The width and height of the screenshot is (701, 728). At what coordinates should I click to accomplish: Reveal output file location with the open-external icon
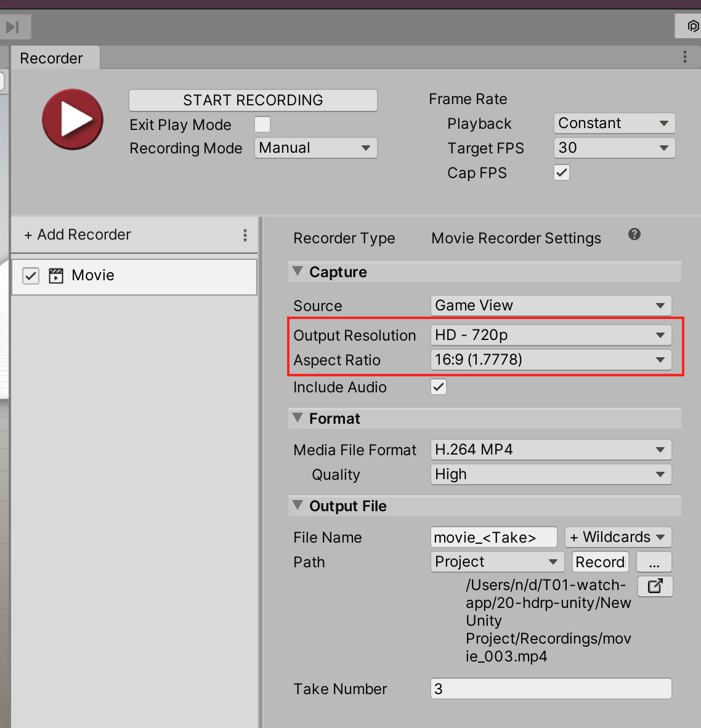coord(655,586)
